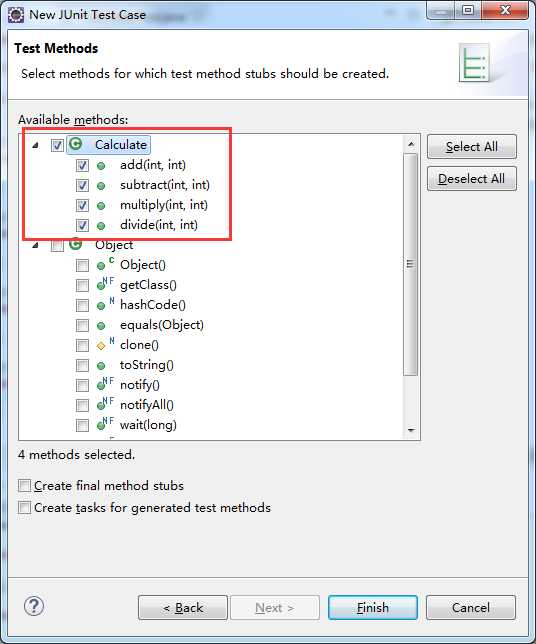The image size is (536, 644).
Task: Enable Create final method stubs
Action: click(x=24, y=485)
